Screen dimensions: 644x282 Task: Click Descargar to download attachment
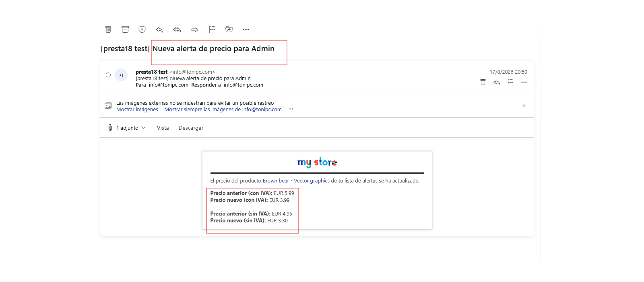191,128
